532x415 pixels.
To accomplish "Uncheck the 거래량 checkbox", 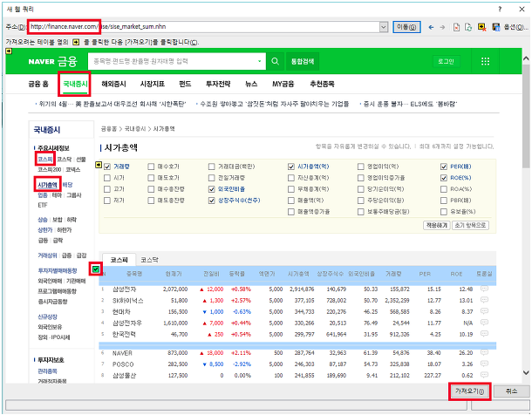I will (x=107, y=167).
